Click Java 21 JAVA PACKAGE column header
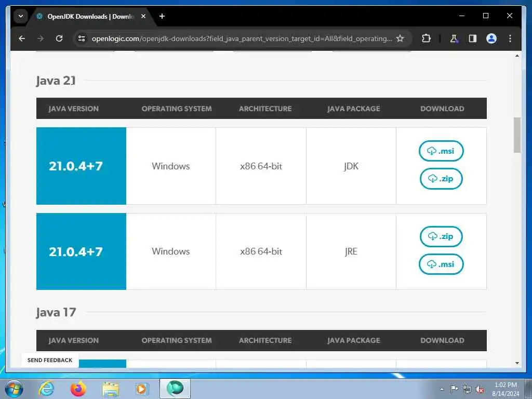This screenshot has width=532, height=399. pos(353,109)
